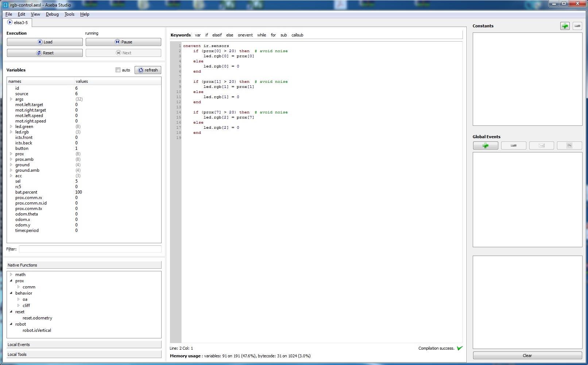The image size is (588, 365).
Task: Send global event using the envelope icon
Action: (x=541, y=145)
